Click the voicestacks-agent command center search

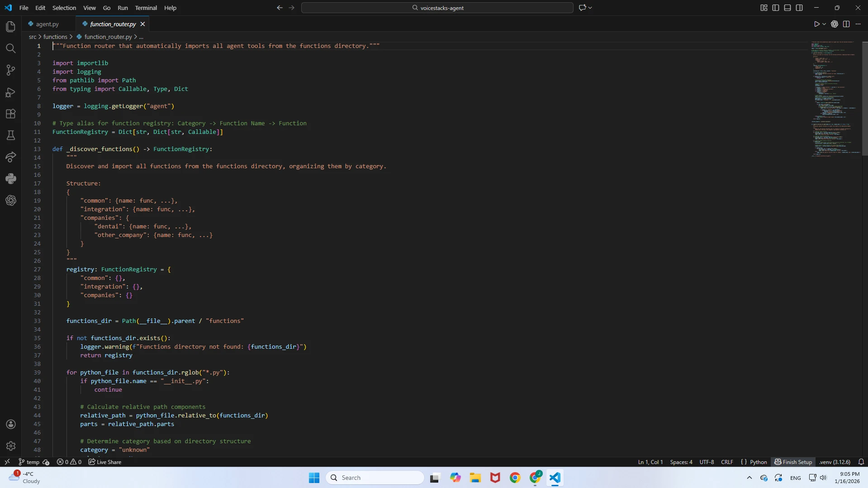pos(437,8)
